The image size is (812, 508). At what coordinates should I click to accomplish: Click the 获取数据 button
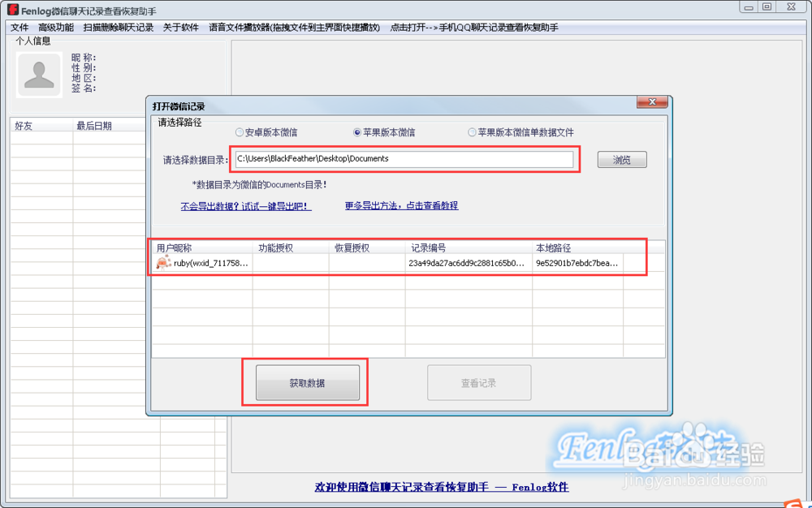pyautogui.click(x=308, y=383)
